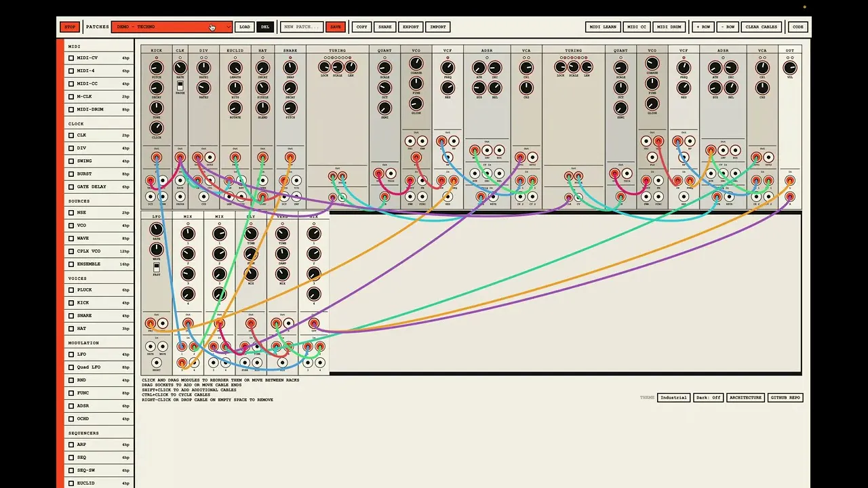The image size is (868, 488).
Task: Check the BURST module checkbox
Action: pyautogui.click(x=71, y=174)
